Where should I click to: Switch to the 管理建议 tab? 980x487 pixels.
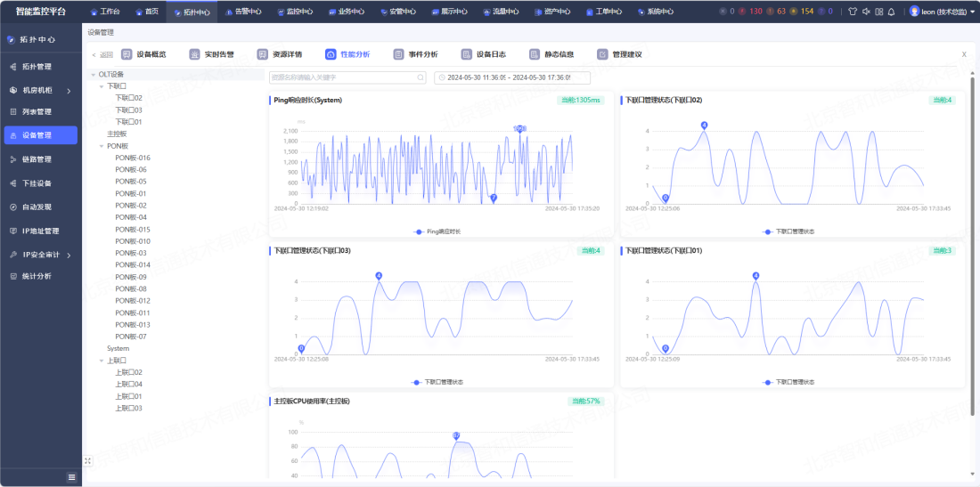620,54
